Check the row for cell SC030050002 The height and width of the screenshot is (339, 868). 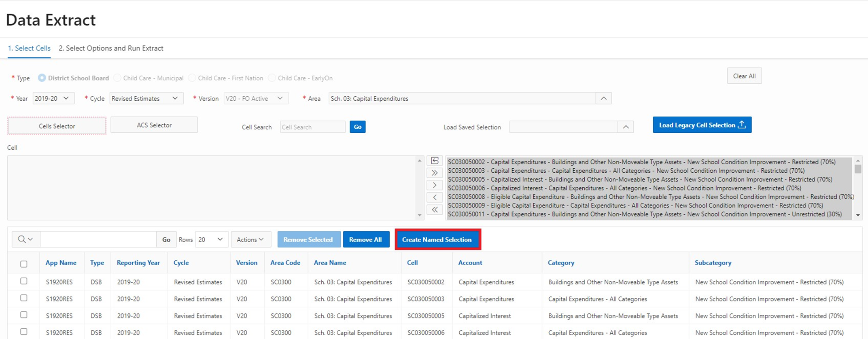pyautogui.click(x=24, y=281)
